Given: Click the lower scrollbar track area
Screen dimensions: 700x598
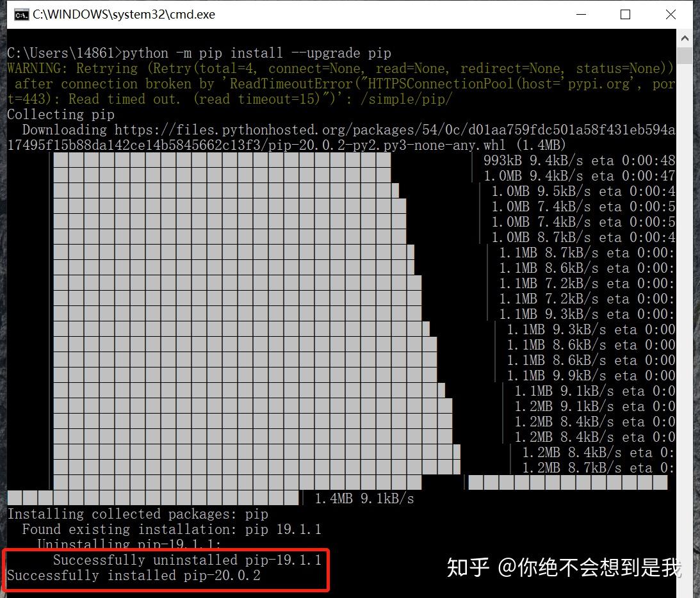Looking at the screenshot, I should pyautogui.click(x=685, y=384).
